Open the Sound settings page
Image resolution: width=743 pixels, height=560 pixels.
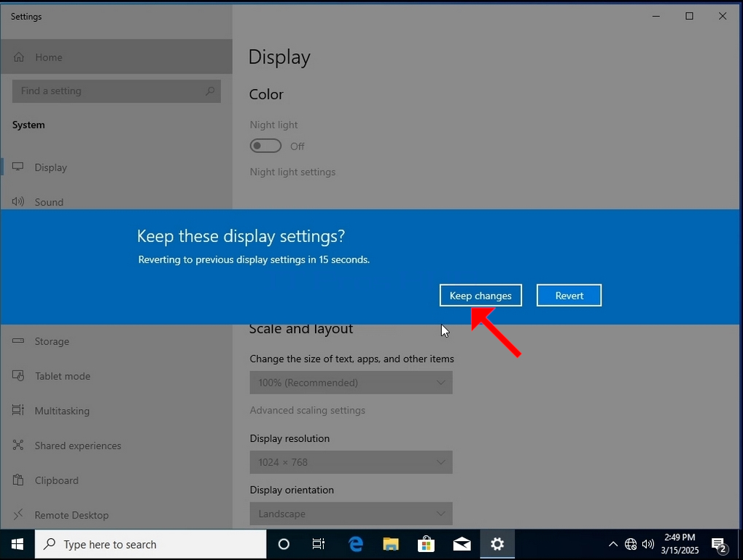tap(117, 202)
